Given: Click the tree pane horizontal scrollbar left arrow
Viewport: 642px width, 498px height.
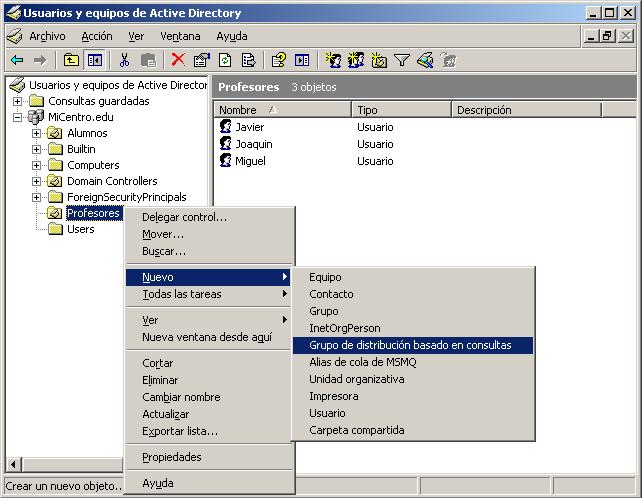Looking at the screenshot, I should tap(14, 465).
